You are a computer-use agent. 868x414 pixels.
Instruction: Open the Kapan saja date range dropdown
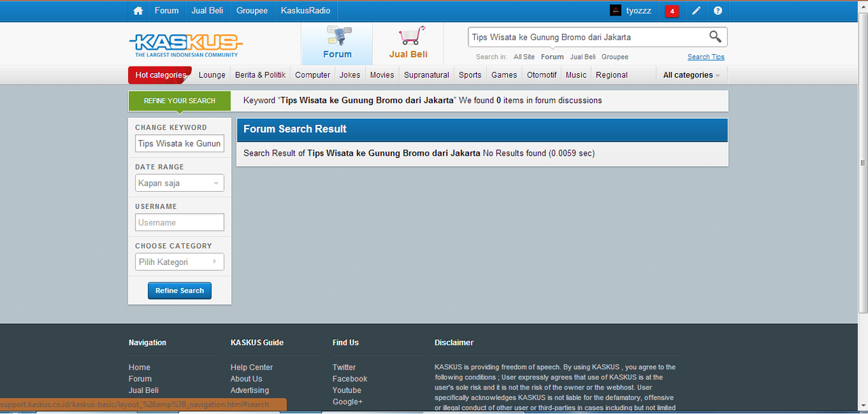pyautogui.click(x=180, y=183)
